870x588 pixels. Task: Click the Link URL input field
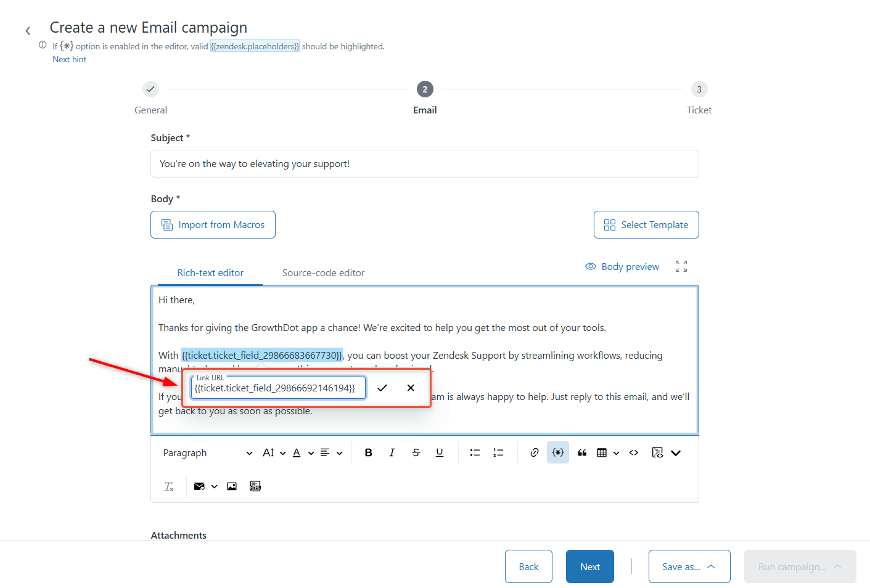tap(277, 388)
